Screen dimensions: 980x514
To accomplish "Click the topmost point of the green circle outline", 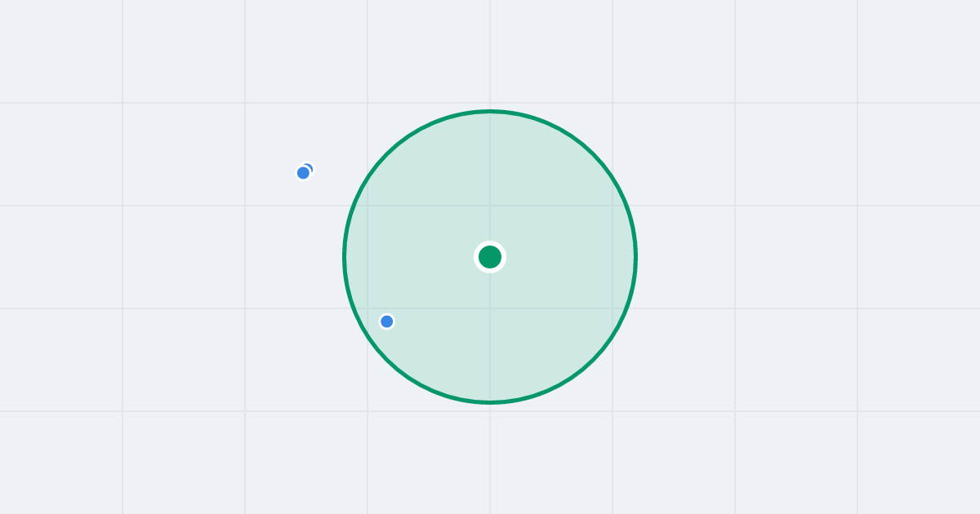I will click(x=490, y=111).
